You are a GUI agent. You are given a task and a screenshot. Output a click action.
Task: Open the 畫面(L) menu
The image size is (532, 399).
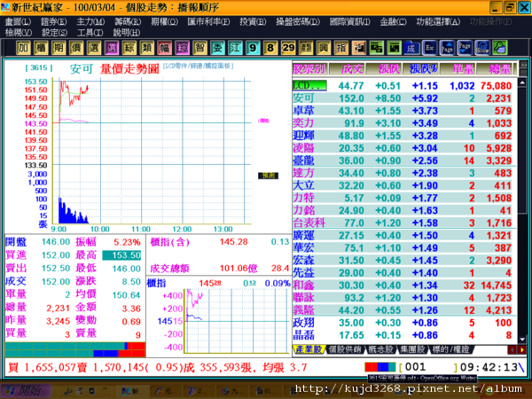[x=18, y=21]
